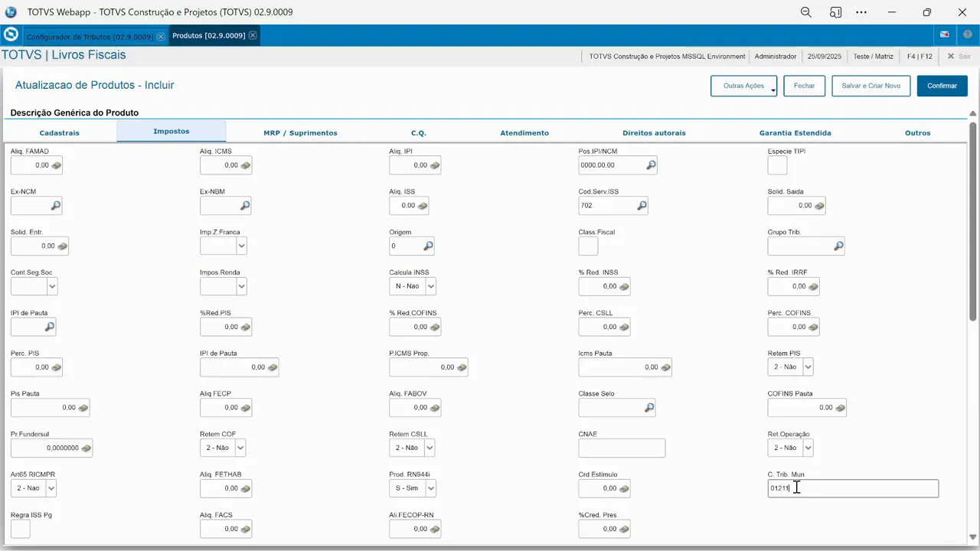
Task: Click the calculator icon beside Aliq. IPI
Action: [x=434, y=165]
